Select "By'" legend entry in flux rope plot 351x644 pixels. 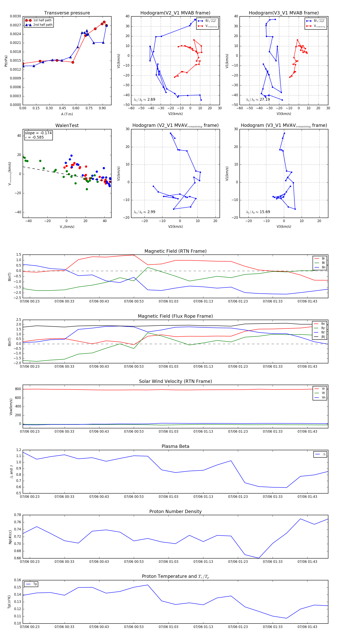[320, 328]
